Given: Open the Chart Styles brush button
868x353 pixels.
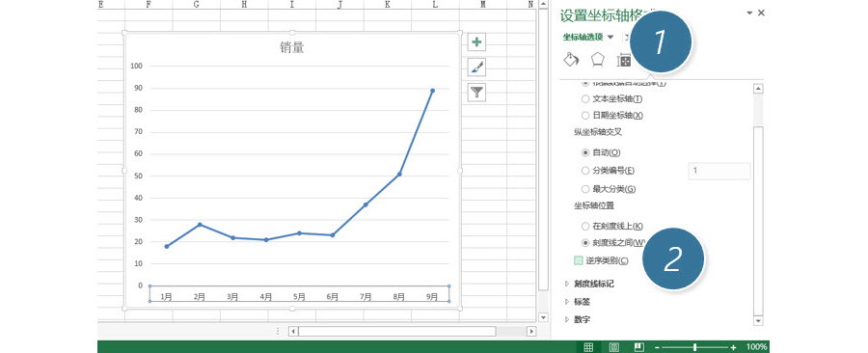Looking at the screenshot, I should pyautogui.click(x=476, y=67).
